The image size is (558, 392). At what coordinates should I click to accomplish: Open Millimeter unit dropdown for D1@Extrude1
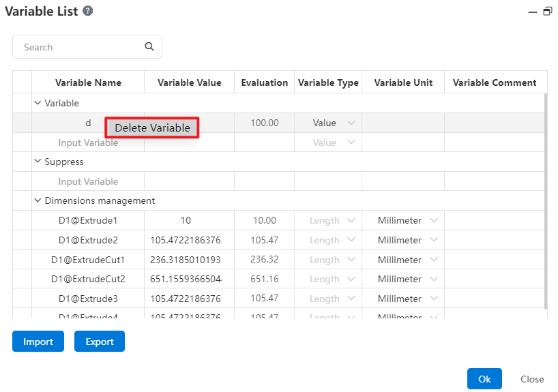(x=432, y=220)
